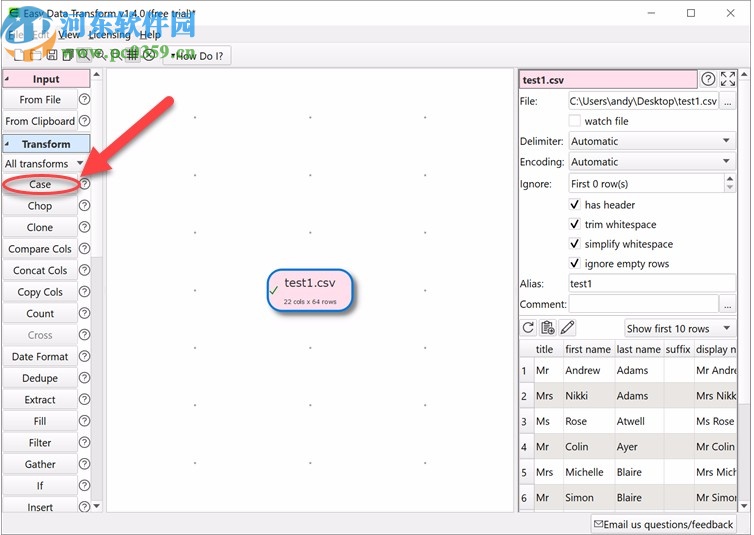754x535 pixels.
Task: Open the How Do I? dropdown
Action: coord(197,56)
